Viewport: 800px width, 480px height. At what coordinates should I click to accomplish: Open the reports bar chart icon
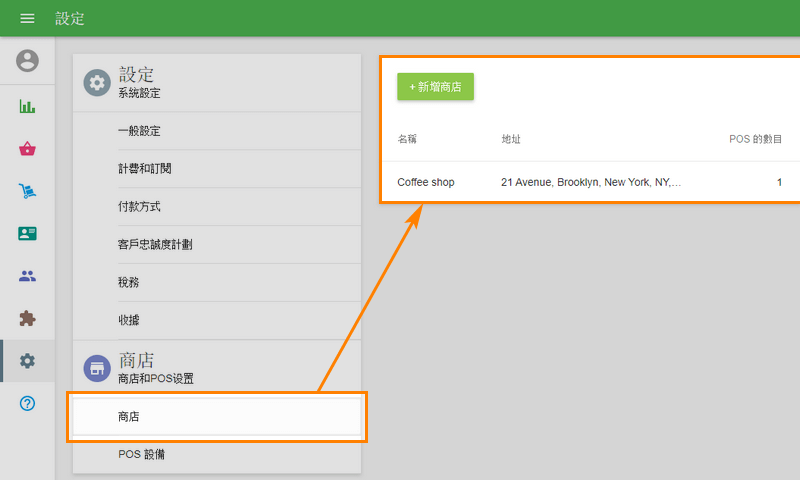27,106
